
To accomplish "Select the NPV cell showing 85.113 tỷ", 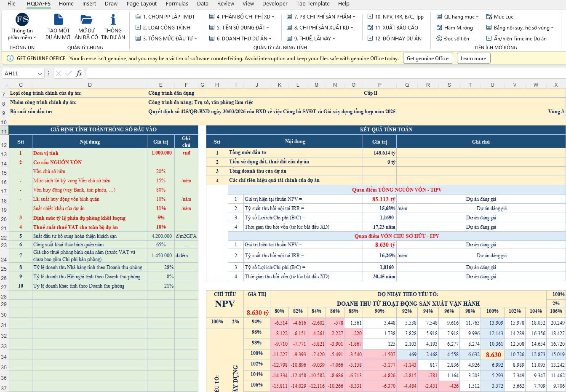I will (379, 199).
